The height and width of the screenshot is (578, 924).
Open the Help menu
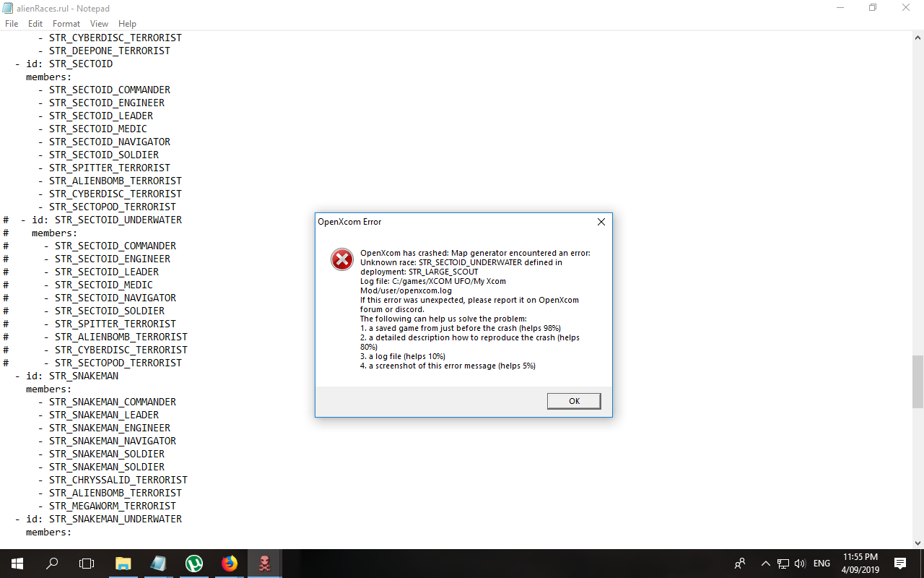[x=127, y=24]
